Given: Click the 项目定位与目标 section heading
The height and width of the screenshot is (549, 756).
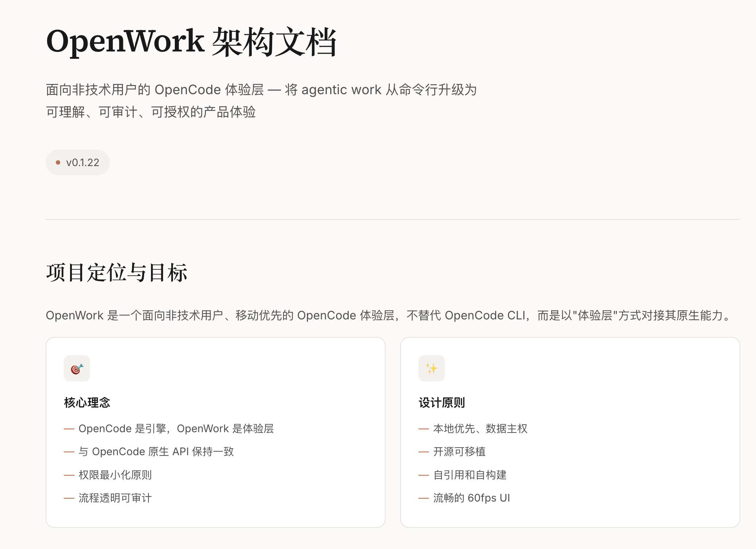Looking at the screenshot, I should 117,273.
